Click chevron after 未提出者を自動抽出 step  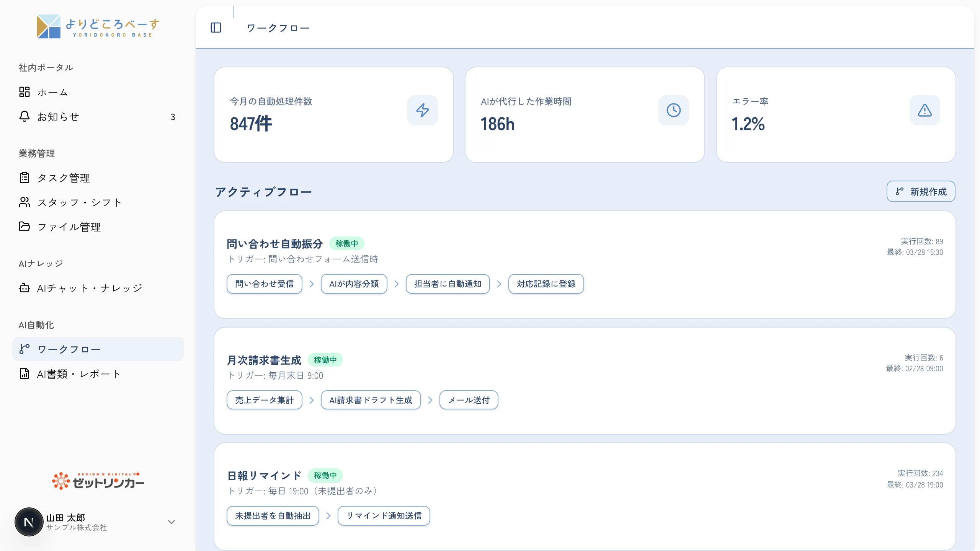(328, 516)
